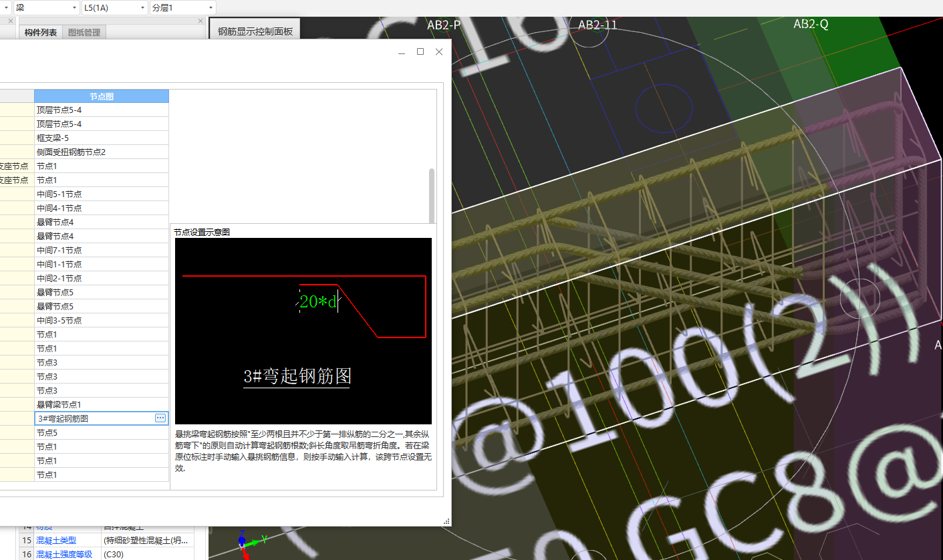
Task: Select the 中间4-1节点 cell
Action: [102, 208]
